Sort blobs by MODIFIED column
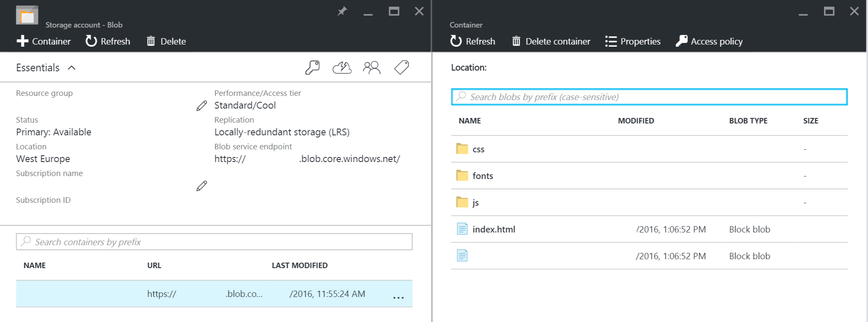 (636, 121)
